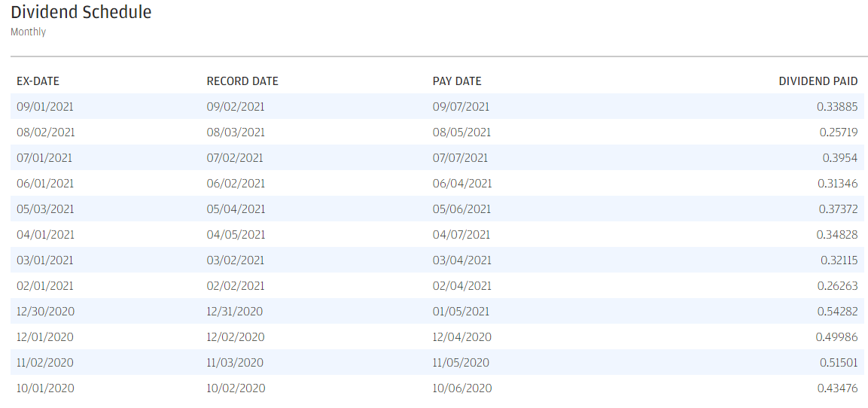Select pay date 12/04/2020
This screenshot has width=868, height=408.
coord(461,336)
